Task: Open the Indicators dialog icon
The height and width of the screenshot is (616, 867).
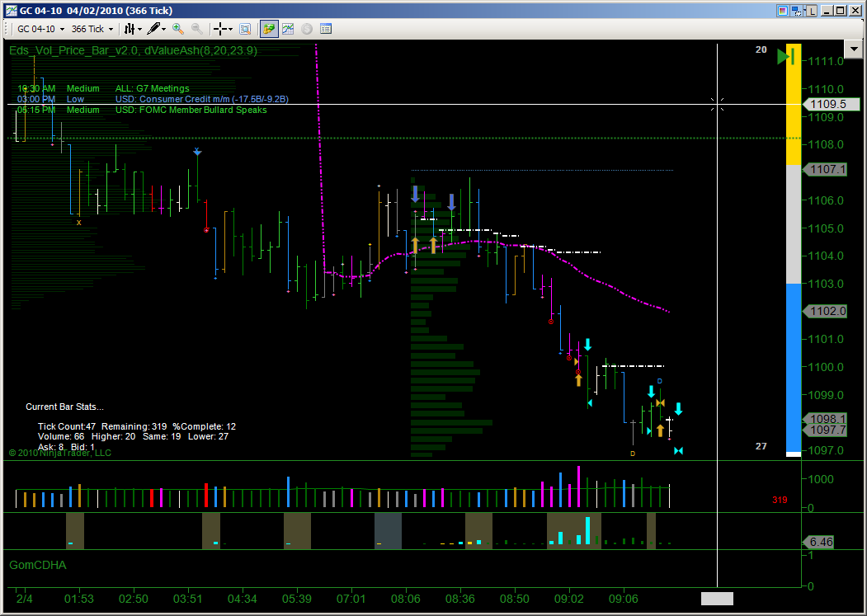Action: (x=288, y=29)
